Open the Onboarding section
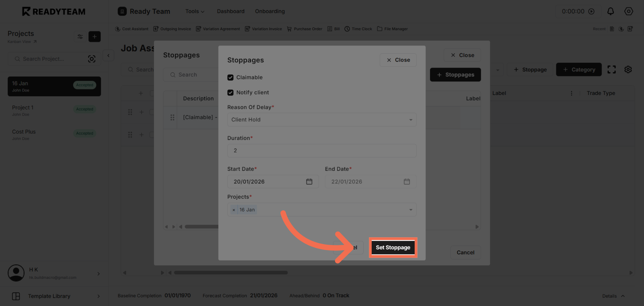Viewport: 644px width, 306px height. pyautogui.click(x=270, y=11)
